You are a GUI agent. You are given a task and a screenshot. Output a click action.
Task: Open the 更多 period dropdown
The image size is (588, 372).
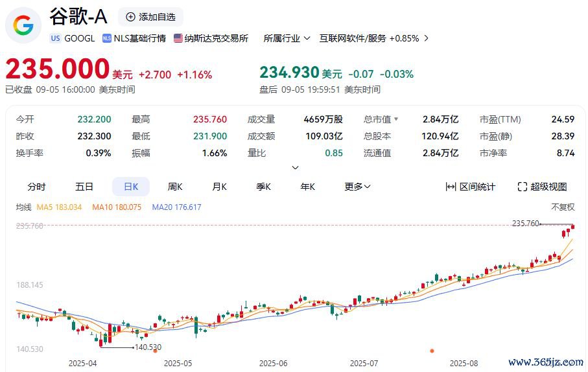[357, 187]
